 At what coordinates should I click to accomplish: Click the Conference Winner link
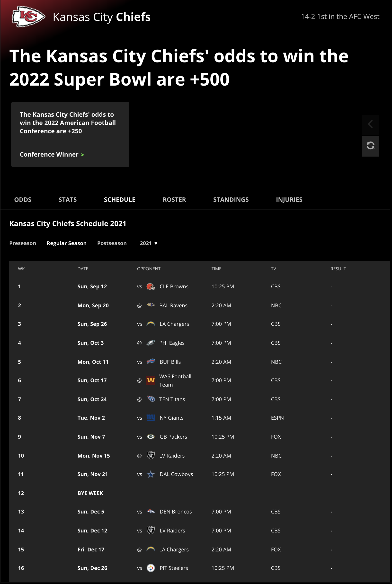coord(49,154)
